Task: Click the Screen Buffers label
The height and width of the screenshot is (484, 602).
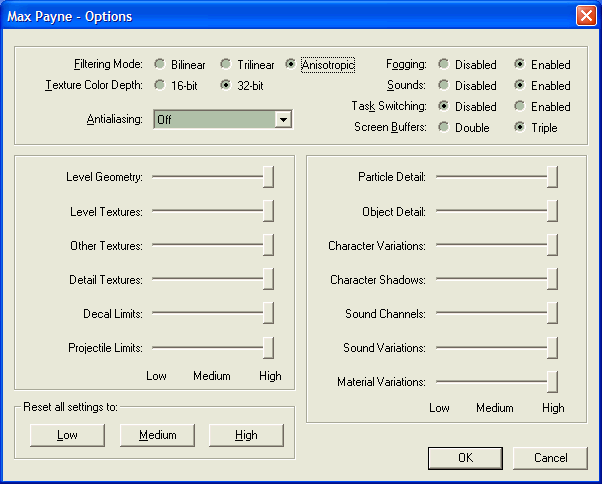Action: [390, 127]
